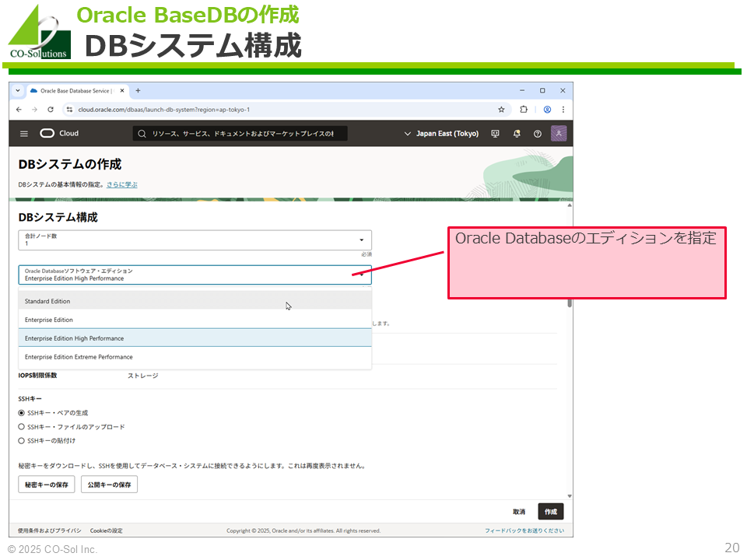Click the 秘密キーの保存 button

[47, 485]
